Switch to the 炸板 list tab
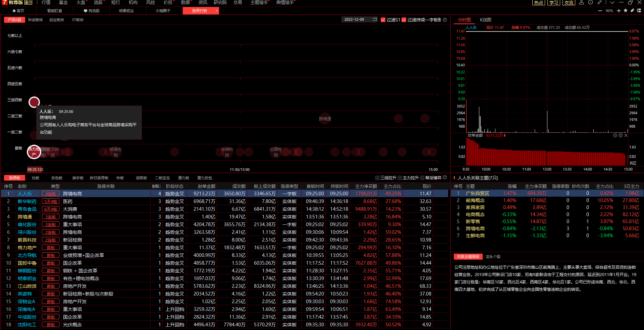 click(x=120, y=178)
